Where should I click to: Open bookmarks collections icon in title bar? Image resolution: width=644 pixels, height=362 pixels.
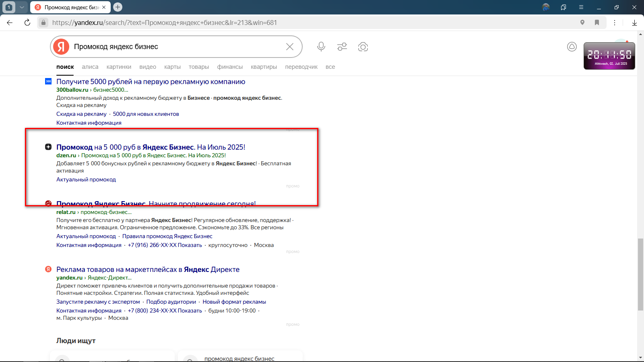[563, 7]
